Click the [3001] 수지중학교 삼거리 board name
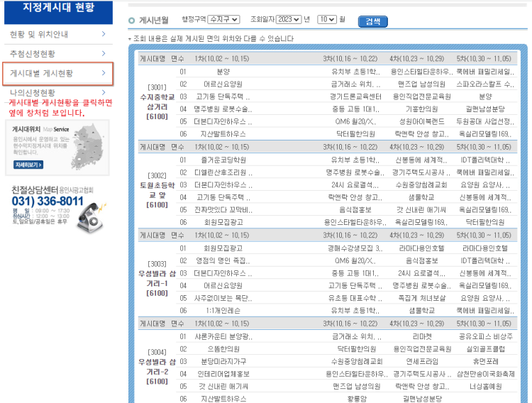Image resolution: width=532 pixels, height=403 pixels. pos(156,101)
